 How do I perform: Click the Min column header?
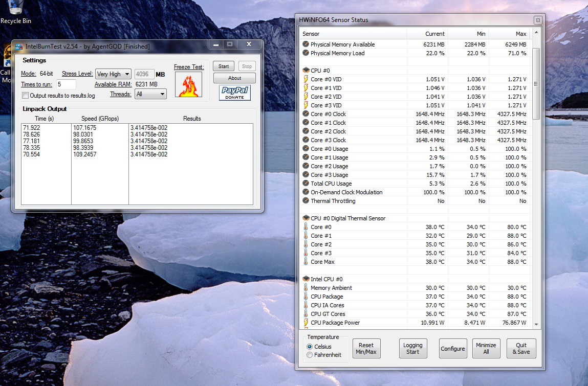tap(468, 34)
